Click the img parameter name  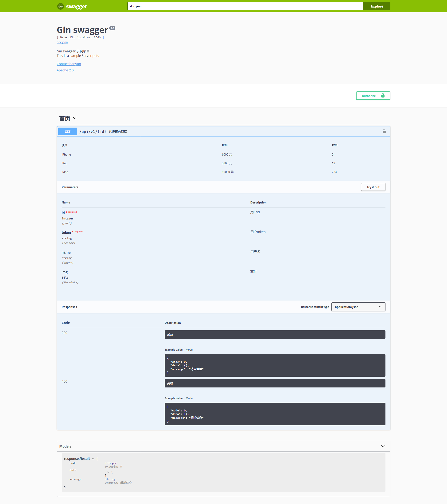(65, 272)
